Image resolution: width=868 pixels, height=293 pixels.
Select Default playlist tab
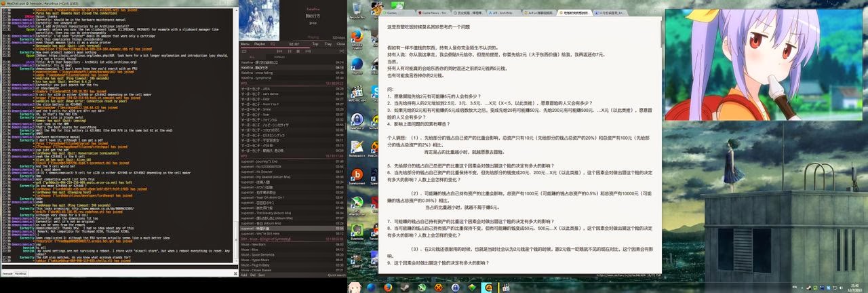pyautogui.click(x=279, y=57)
